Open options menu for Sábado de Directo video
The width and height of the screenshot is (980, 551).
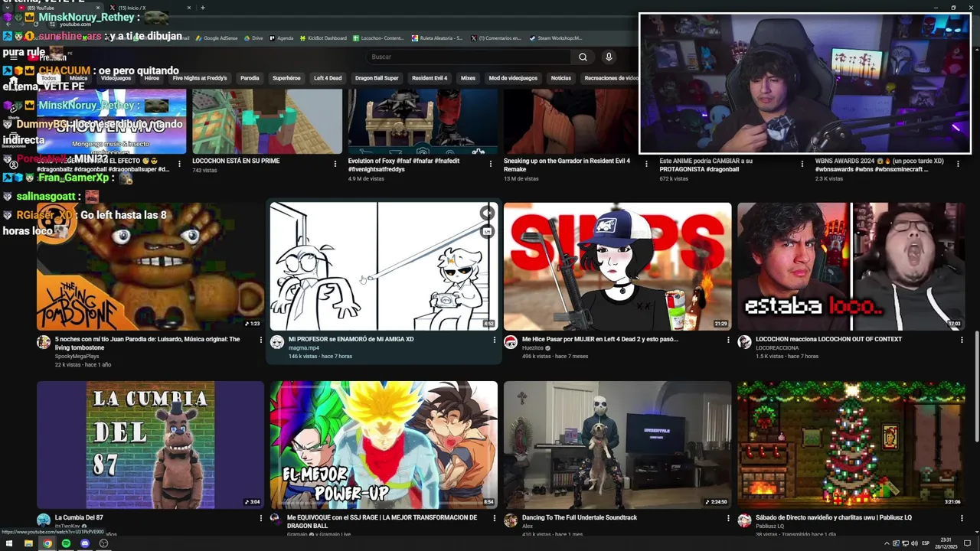[962, 518]
